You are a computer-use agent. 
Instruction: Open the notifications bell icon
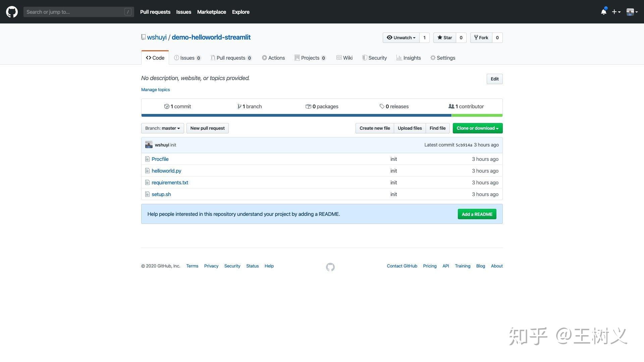pos(603,12)
